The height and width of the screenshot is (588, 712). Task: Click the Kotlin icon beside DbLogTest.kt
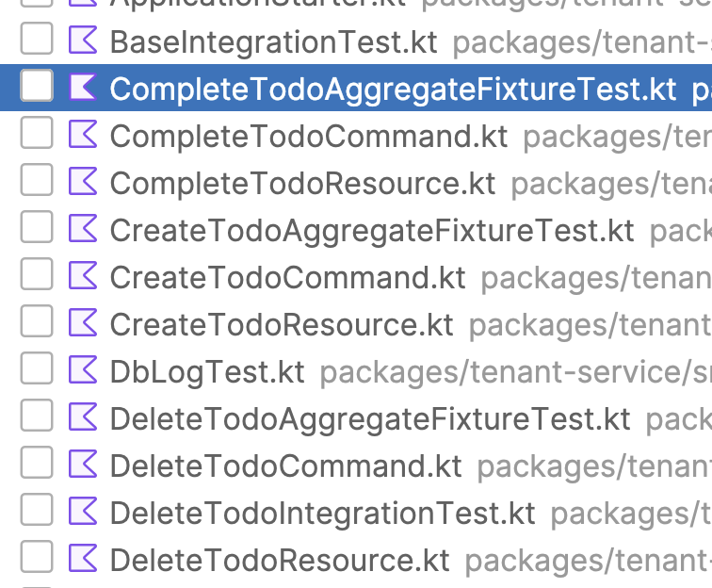[x=83, y=370]
